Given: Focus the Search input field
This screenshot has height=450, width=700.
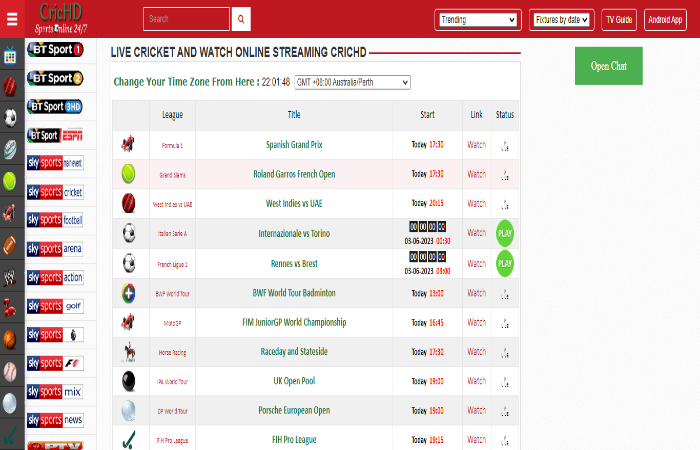Looking at the screenshot, I should pos(187,19).
